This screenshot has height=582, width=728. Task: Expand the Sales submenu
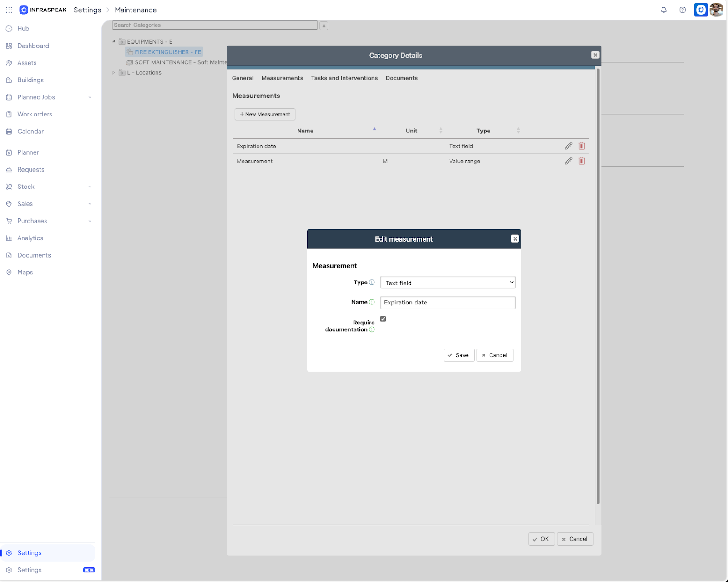pyautogui.click(x=90, y=204)
